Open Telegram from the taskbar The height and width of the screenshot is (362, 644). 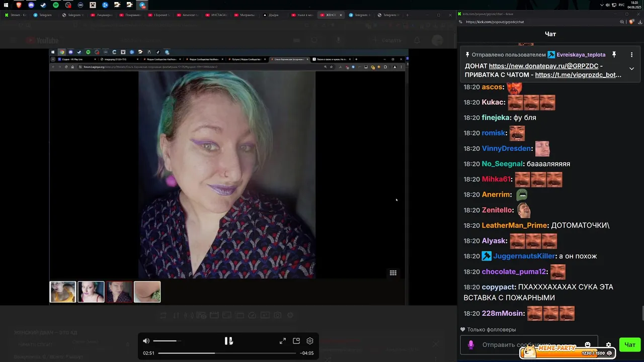(x=142, y=5)
